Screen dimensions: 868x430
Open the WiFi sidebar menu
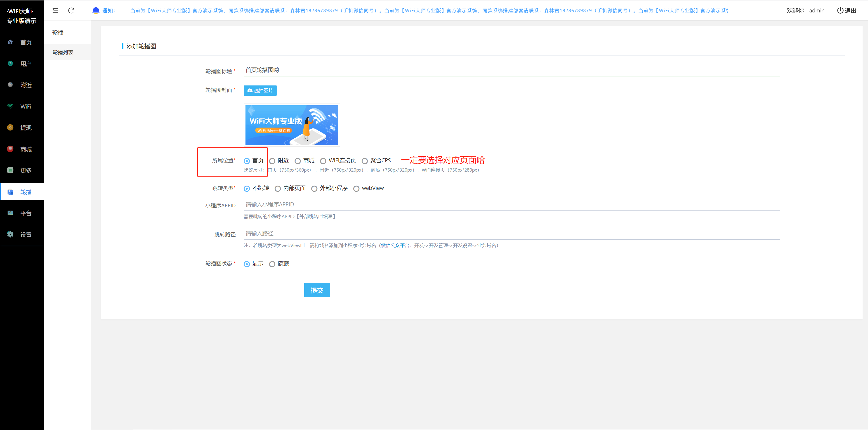pyautogui.click(x=22, y=106)
